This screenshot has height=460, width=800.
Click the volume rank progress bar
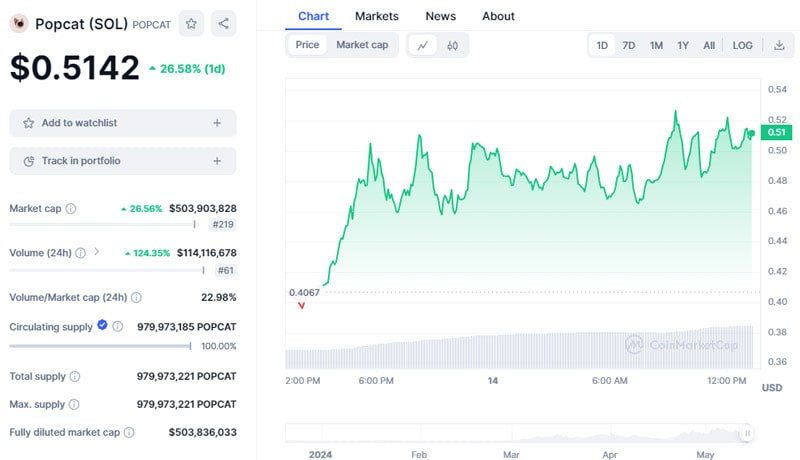point(107,270)
